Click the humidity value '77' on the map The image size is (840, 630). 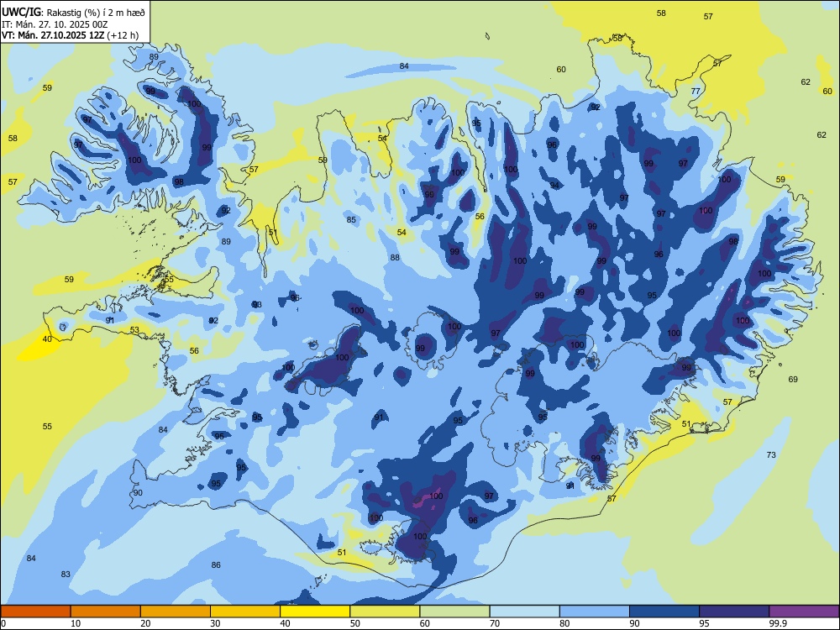[696, 91]
